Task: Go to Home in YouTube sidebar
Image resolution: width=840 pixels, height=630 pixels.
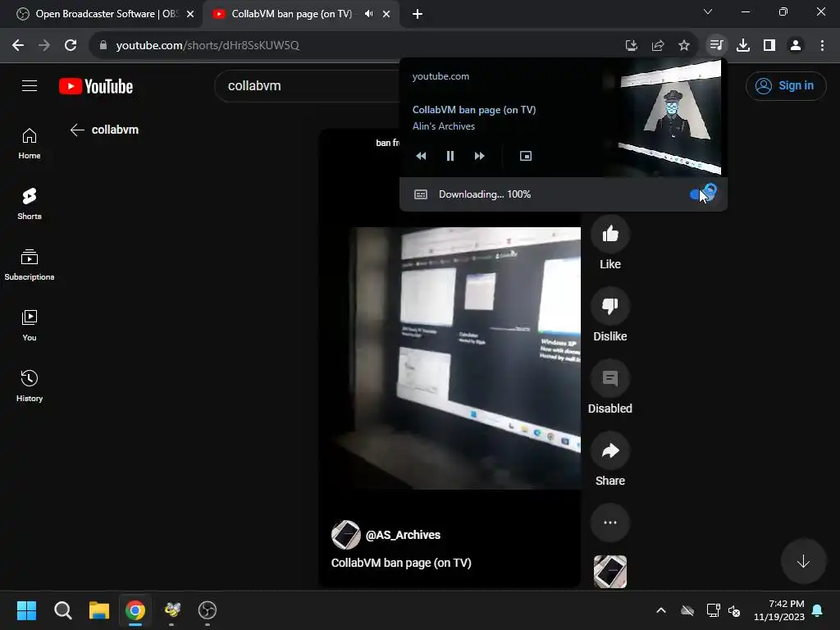Action: coord(30,144)
